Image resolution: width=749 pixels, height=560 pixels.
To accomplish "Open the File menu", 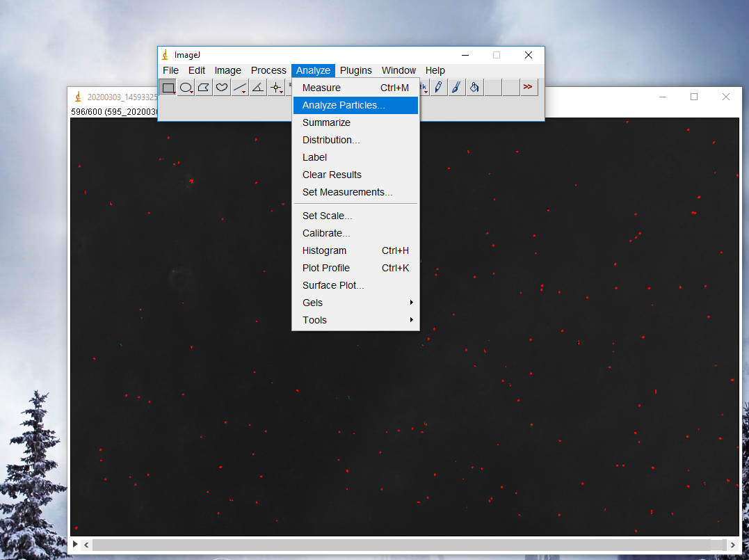I will click(x=170, y=70).
